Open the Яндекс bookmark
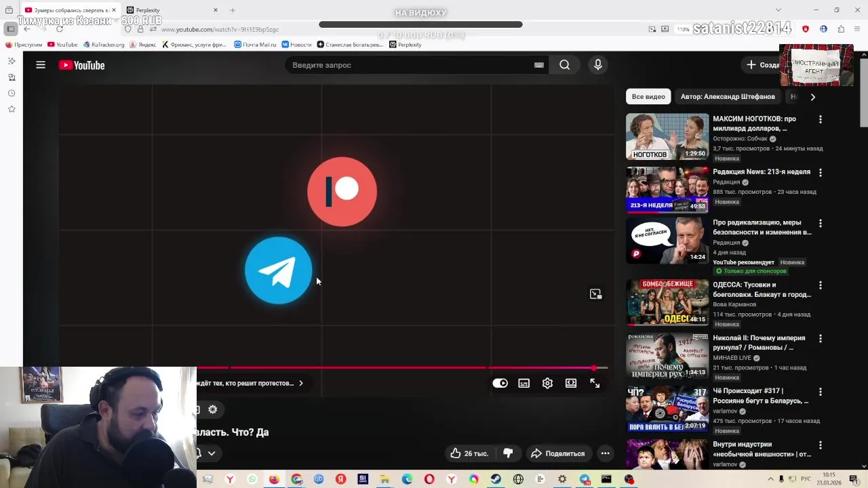 142,45
